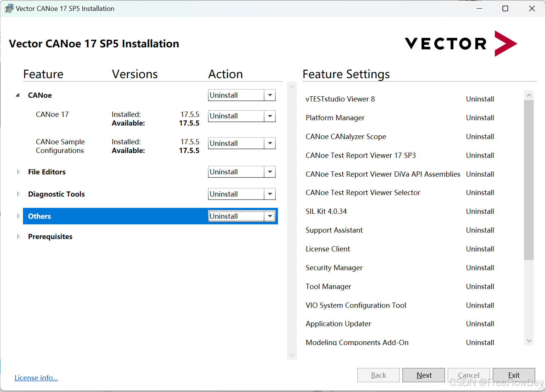Click Feature Settings scrollbar down arrow
Screen dimensions: 545x392
click(529, 341)
